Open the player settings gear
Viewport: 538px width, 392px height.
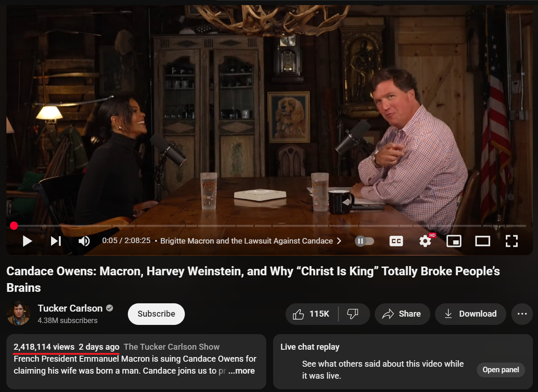click(x=425, y=241)
